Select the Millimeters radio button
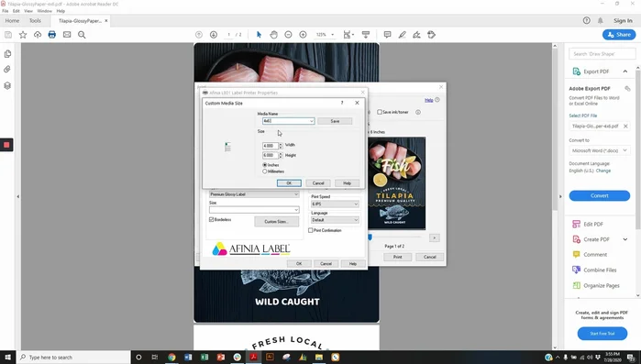 (264, 171)
